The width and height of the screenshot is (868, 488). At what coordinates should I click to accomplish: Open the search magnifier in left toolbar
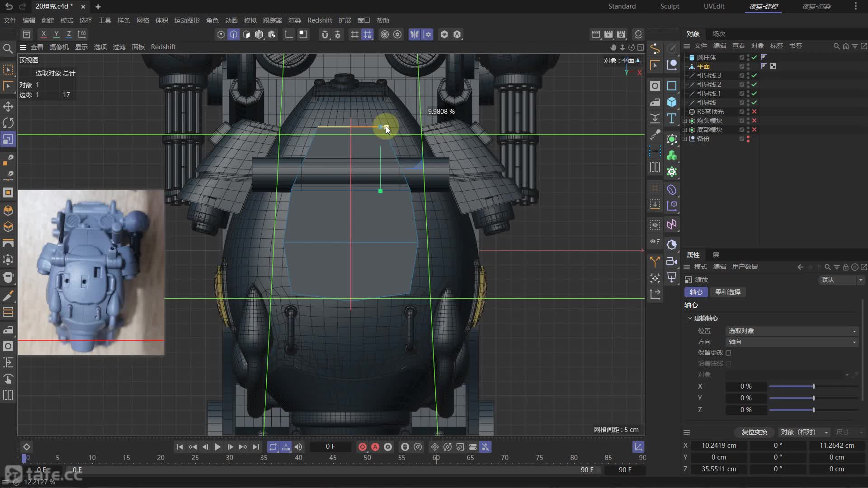tap(8, 48)
